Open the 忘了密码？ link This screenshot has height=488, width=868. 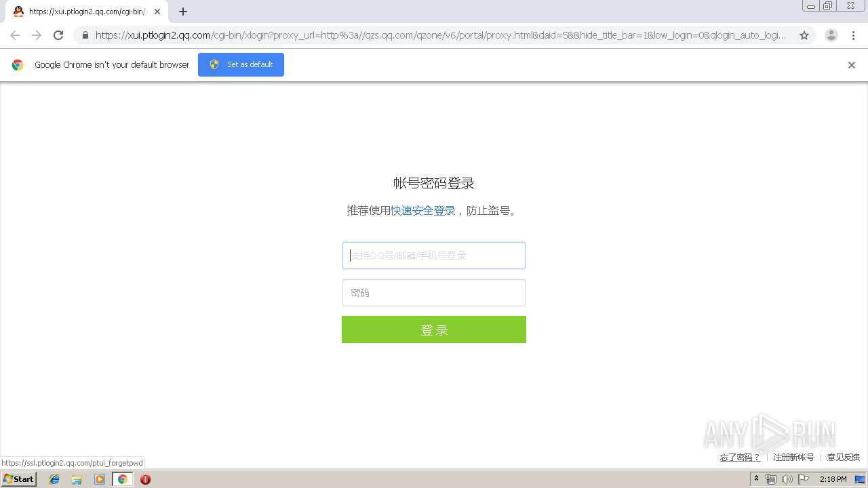click(x=740, y=457)
